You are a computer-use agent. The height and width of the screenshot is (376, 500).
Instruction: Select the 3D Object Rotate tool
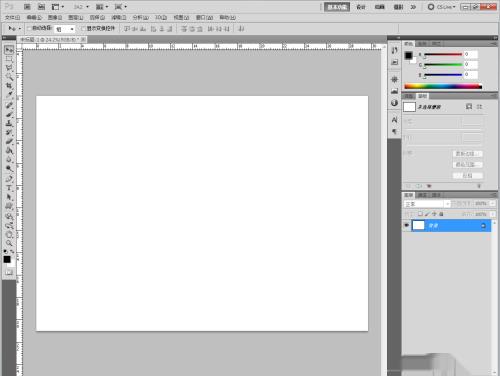click(x=9, y=216)
